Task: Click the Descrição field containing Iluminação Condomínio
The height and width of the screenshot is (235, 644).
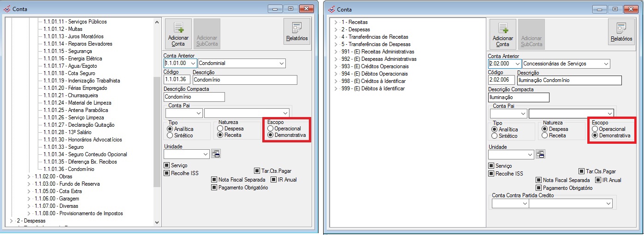Action: 569,81
